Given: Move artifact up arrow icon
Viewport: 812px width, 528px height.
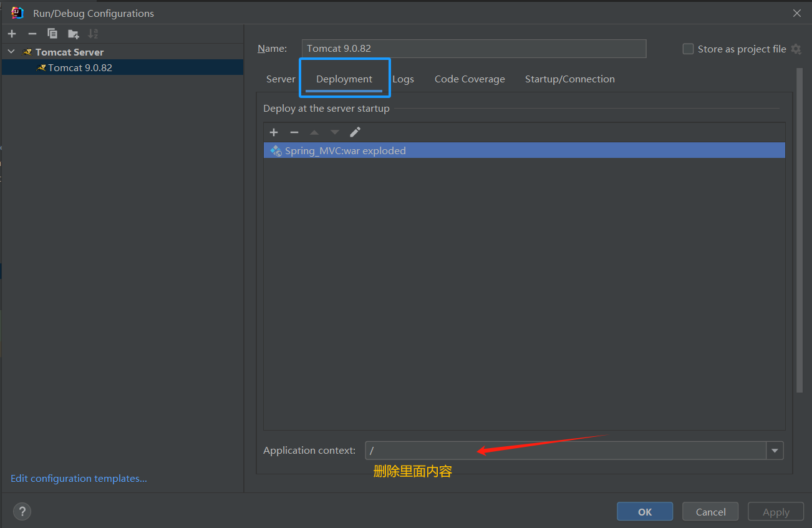Looking at the screenshot, I should (314, 132).
